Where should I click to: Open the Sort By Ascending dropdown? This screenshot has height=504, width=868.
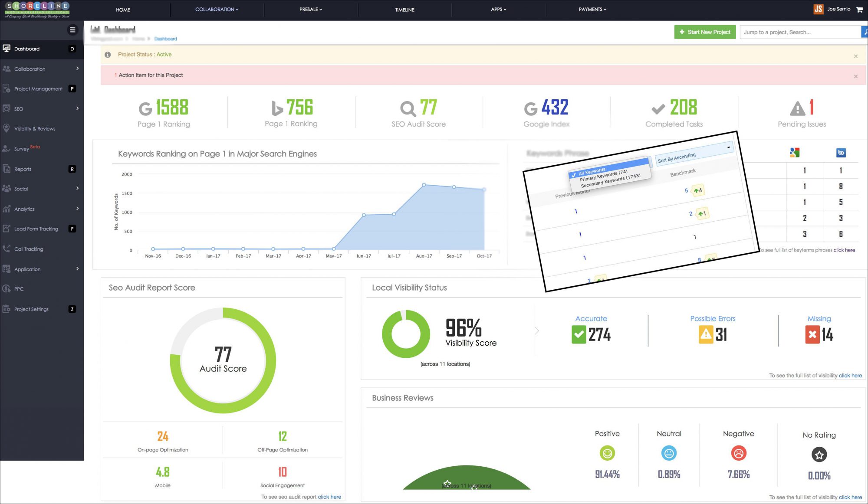pos(694,153)
